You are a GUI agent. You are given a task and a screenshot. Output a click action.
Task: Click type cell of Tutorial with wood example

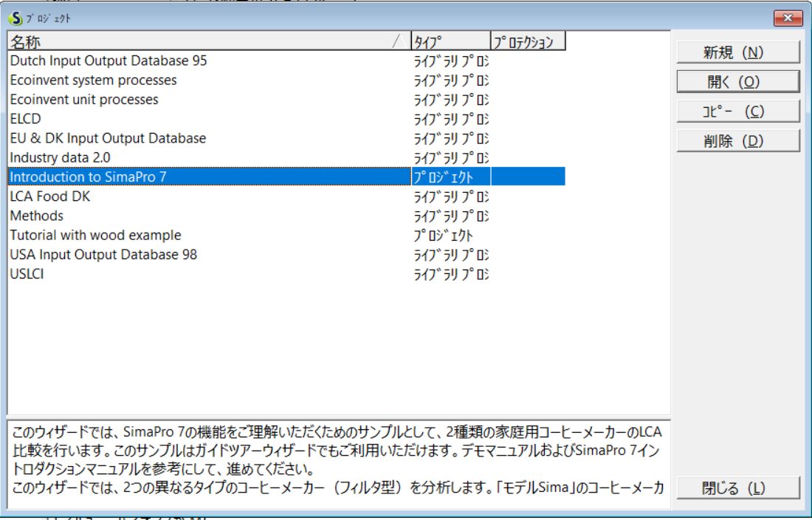click(450, 236)
